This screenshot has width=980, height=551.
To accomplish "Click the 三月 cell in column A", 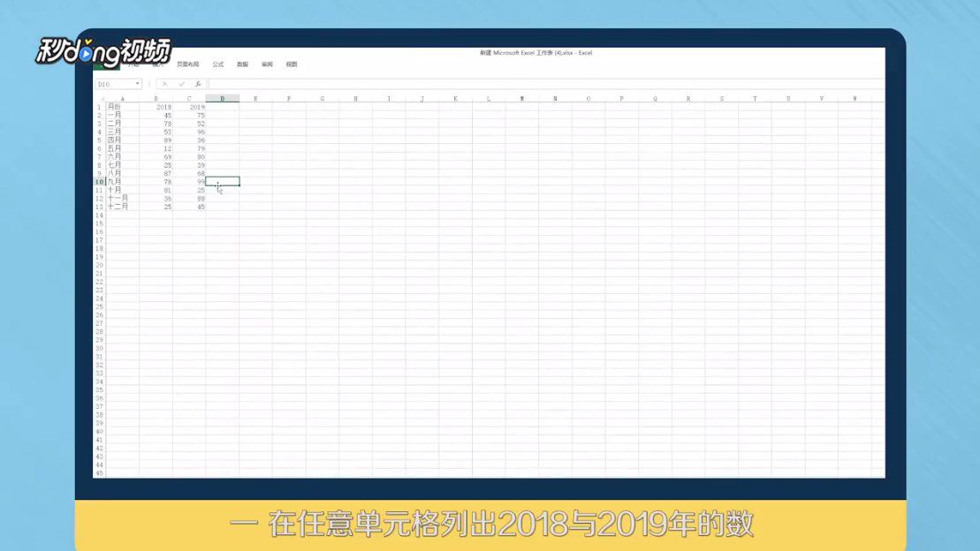I will pos(123,132).
